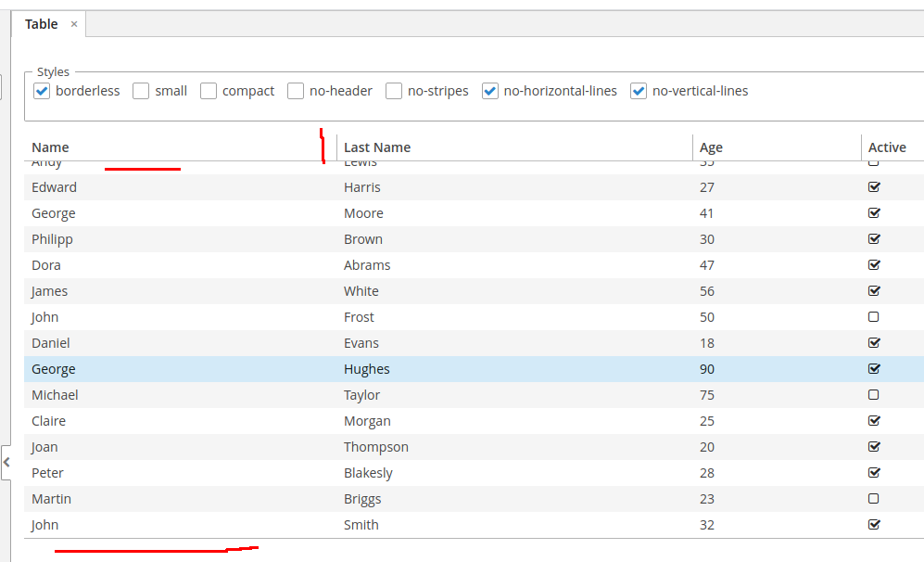
Task: Uncheck the no-horizontal-lines style
Action: [490, 91]
